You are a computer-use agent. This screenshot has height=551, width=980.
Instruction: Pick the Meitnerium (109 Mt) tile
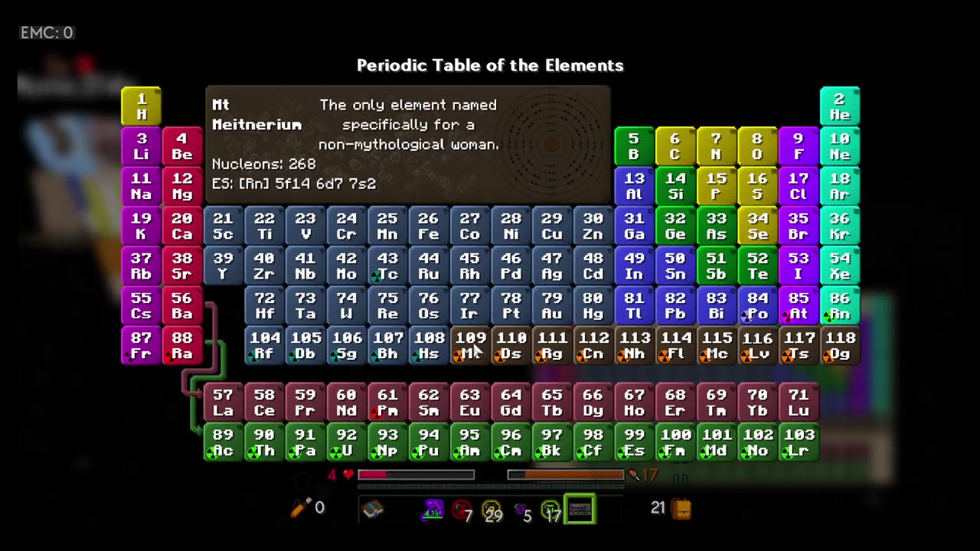point(470,345)
